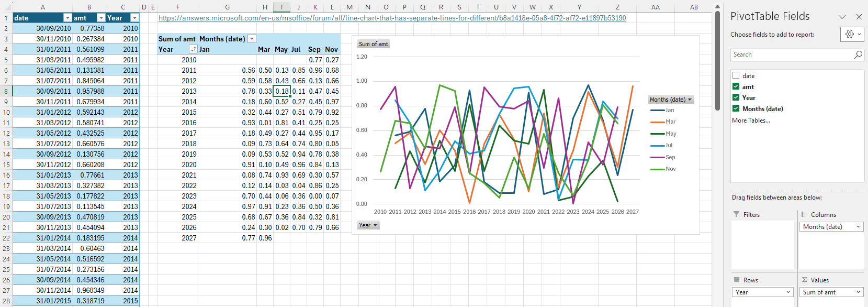This screenshot has width=868, height=307.
Task: Select column header A
Action: (42, 7)
